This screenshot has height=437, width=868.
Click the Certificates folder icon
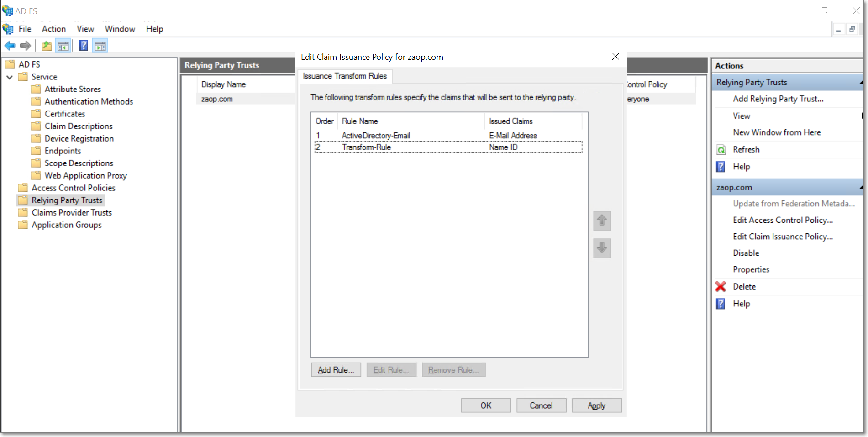(36, 114)
